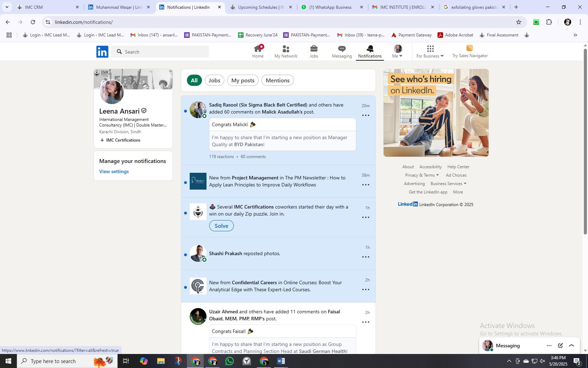
Task: Open Chrome apps grid in bookmarks bar
Action: coord(9,35)
